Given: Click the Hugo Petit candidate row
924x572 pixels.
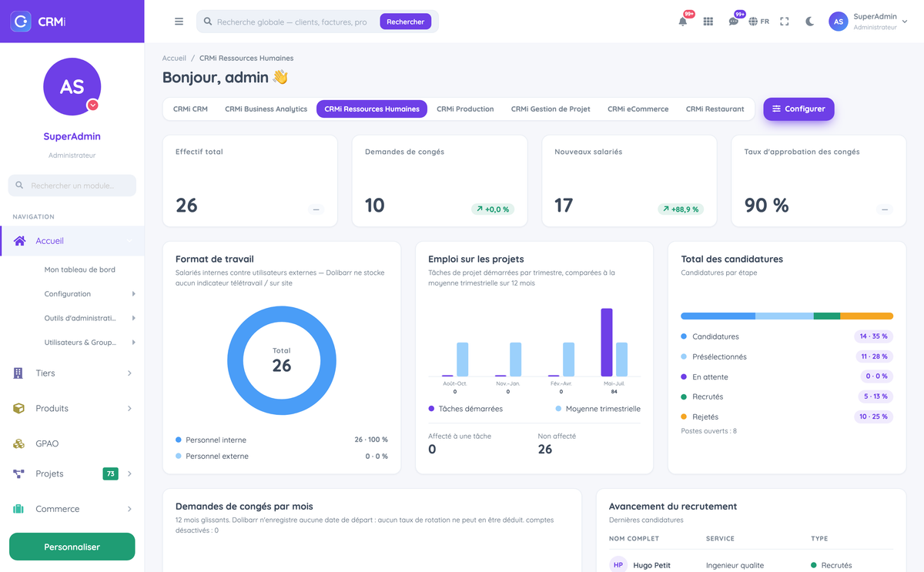Looking at the screenshot, I should 751,565.
